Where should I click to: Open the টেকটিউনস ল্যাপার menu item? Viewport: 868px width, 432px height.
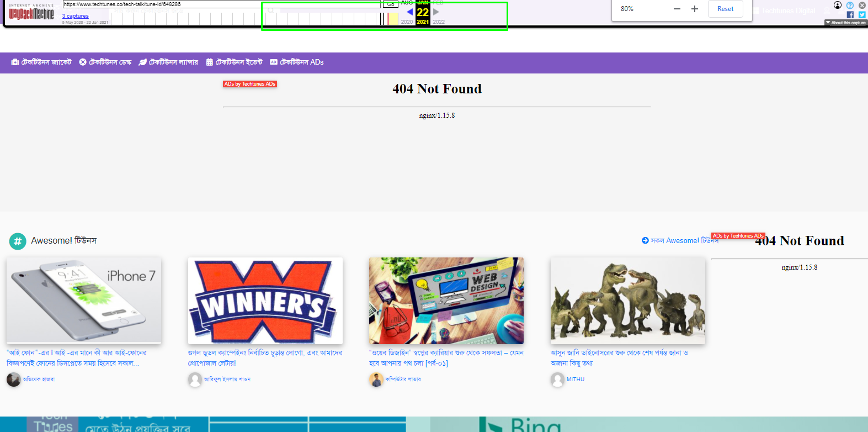point(168,62)
